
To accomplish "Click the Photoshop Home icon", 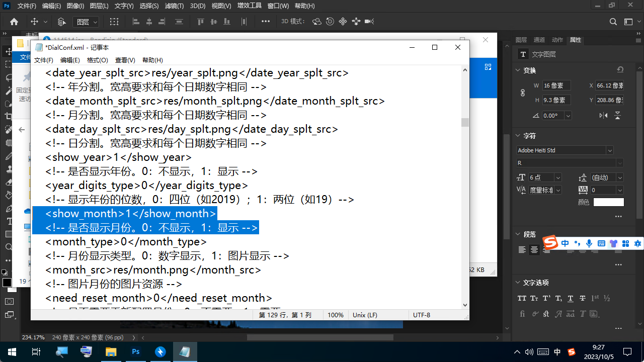I will [14, 22].
